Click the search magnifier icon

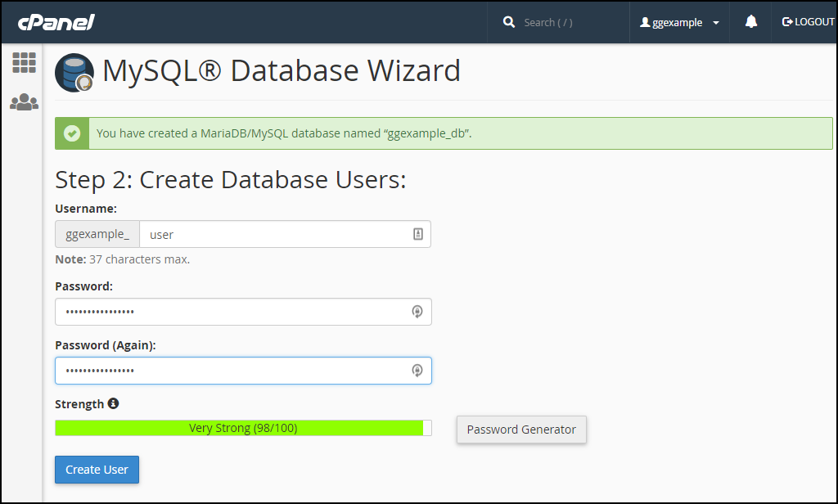coord(509,22)
